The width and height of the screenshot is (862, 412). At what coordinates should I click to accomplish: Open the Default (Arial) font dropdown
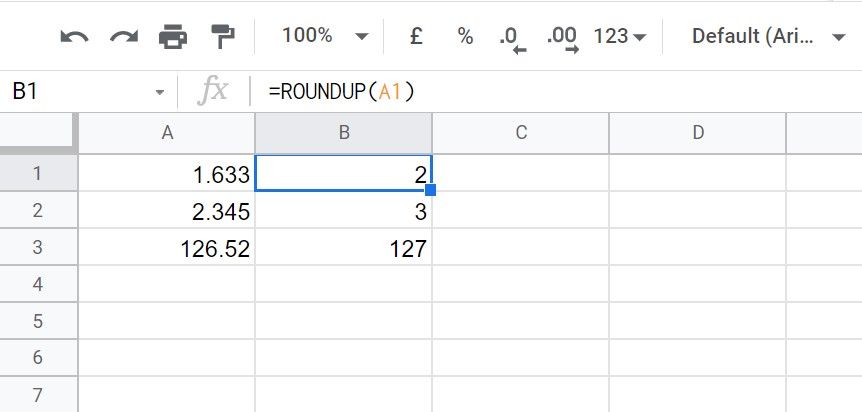pyautogui.click(x=768, y=36)
